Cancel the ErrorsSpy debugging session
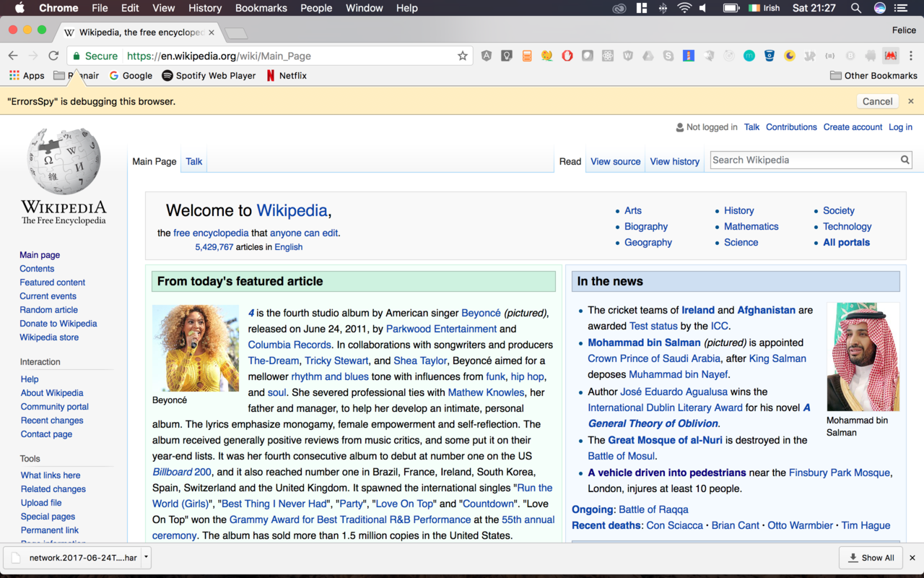The height and width of the screenshot is (578, 924). coord(878,101)
